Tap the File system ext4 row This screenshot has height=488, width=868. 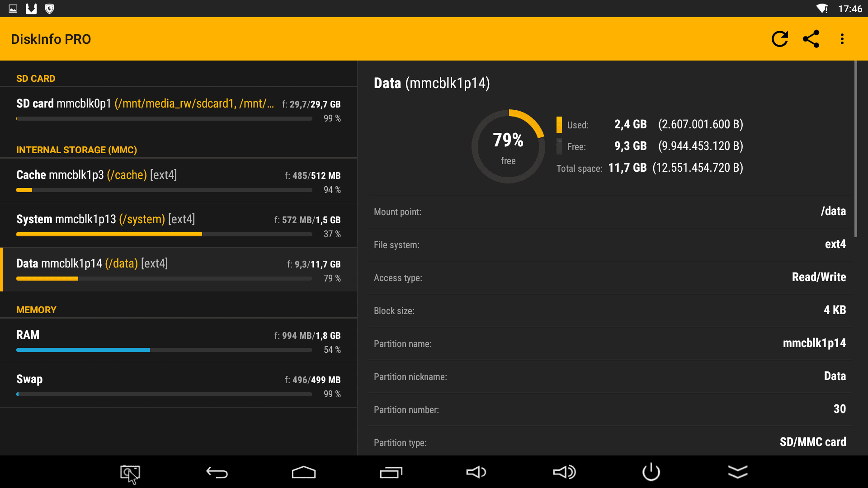pyautogui.click(x=610, y=244)
